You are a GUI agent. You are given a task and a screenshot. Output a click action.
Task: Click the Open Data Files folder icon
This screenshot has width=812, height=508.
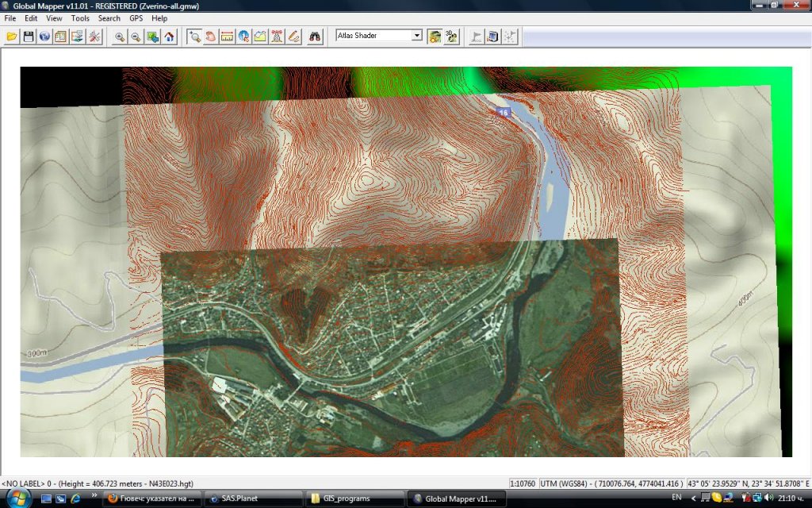coord(12,36)
